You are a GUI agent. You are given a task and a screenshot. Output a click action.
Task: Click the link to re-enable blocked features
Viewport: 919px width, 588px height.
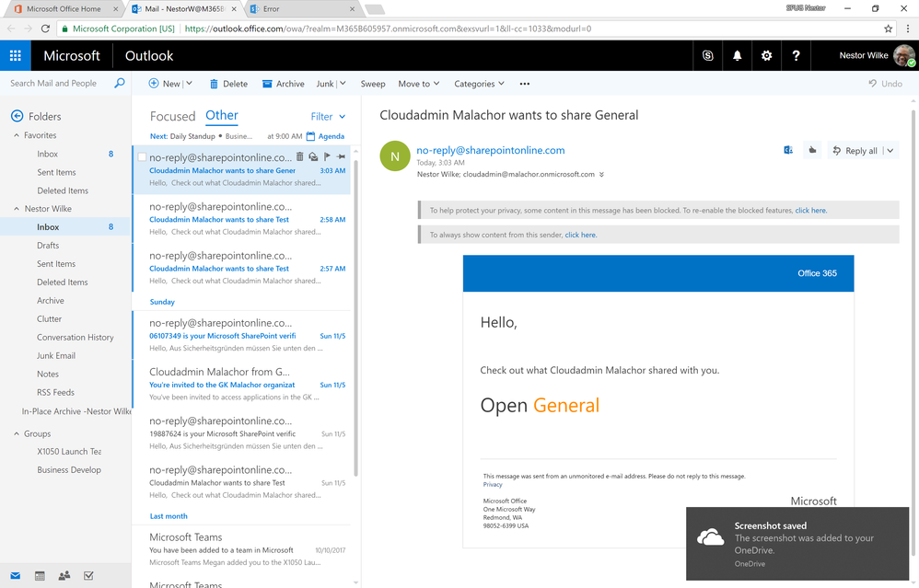point(810,210)
